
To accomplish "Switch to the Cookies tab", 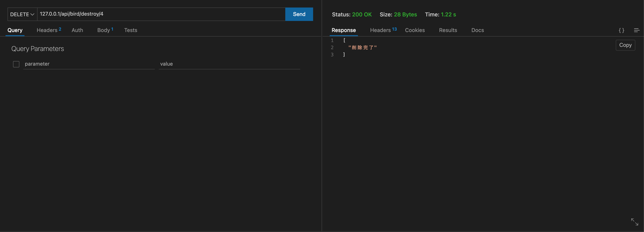I will pyautogui.click(x=415, y=30).
